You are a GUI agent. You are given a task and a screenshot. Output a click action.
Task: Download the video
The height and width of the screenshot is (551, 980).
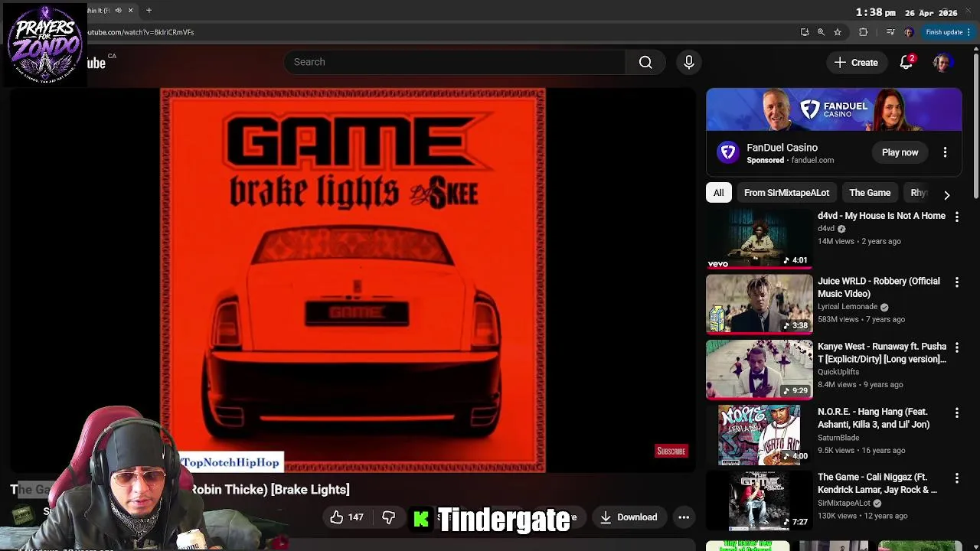click(629, 517)
